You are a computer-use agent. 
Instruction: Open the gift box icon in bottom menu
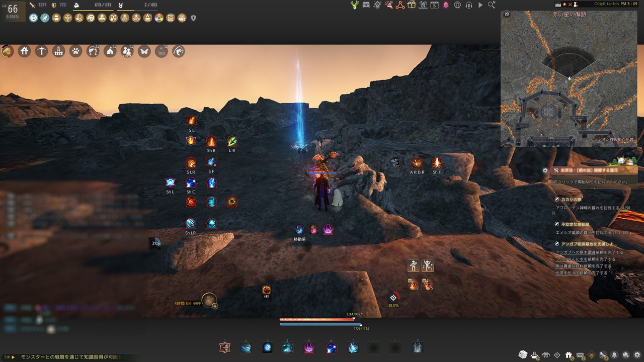[x=569, y=355]
